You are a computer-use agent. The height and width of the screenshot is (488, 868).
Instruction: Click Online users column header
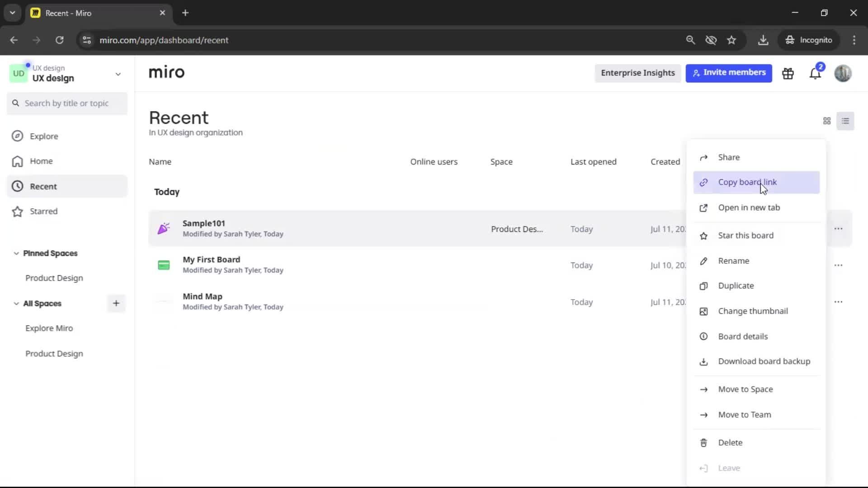(x=434, y=162)
